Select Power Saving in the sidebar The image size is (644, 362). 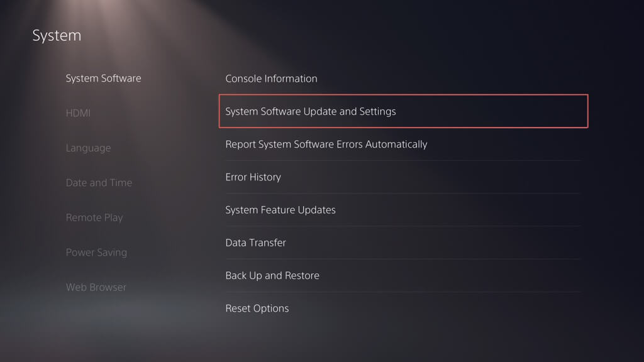tap(96, 253)
